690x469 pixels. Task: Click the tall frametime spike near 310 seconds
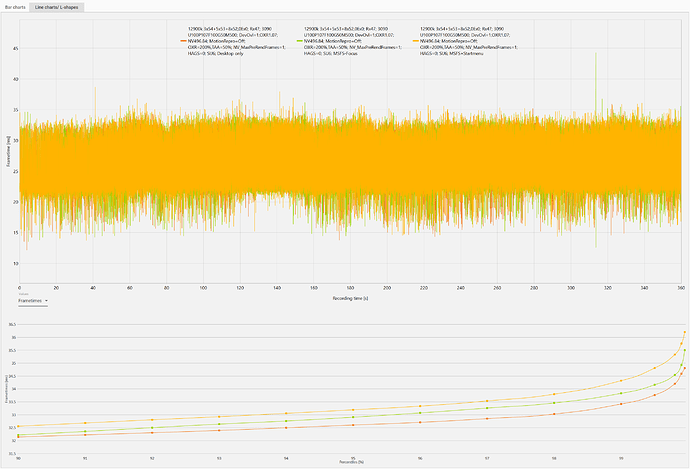click(595, 58)
